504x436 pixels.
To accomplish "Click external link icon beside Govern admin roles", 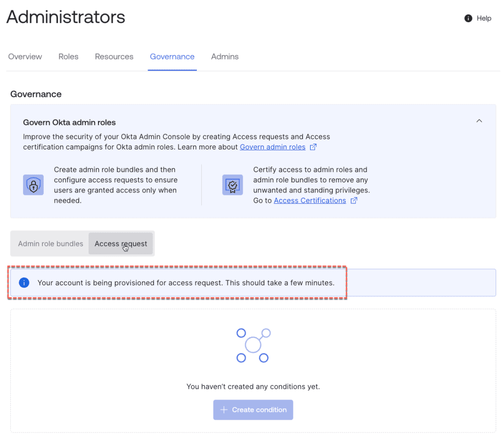I will (313, 147).
